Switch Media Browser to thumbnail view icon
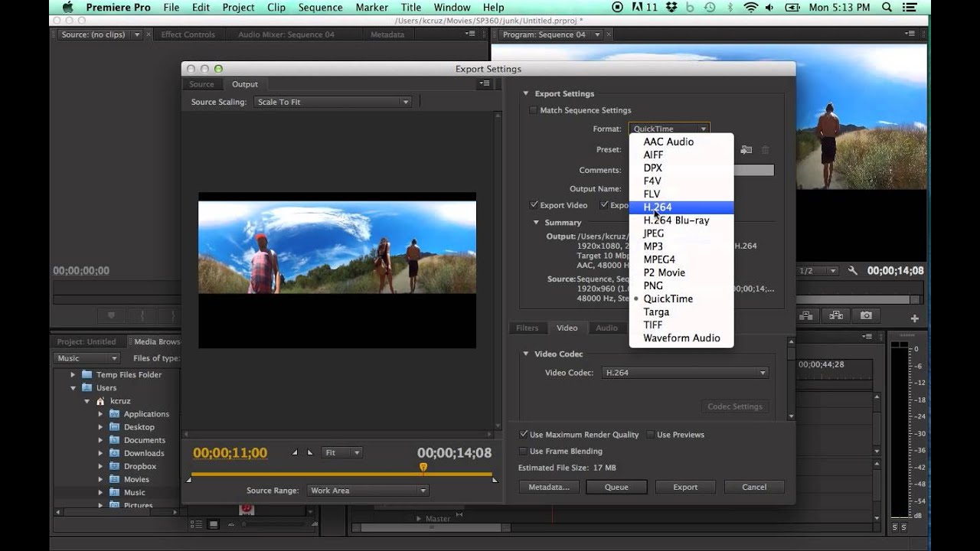 pos(214,524)
